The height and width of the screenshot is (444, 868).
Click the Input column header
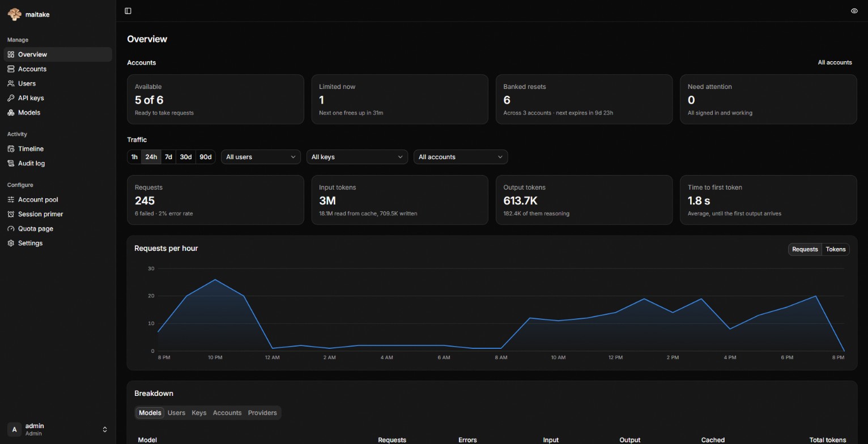[551, 440]
